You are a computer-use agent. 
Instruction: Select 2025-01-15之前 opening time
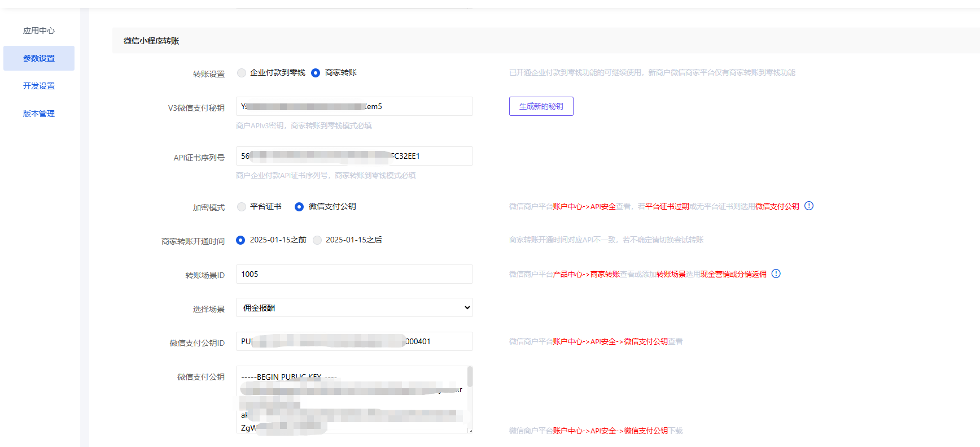240,240
